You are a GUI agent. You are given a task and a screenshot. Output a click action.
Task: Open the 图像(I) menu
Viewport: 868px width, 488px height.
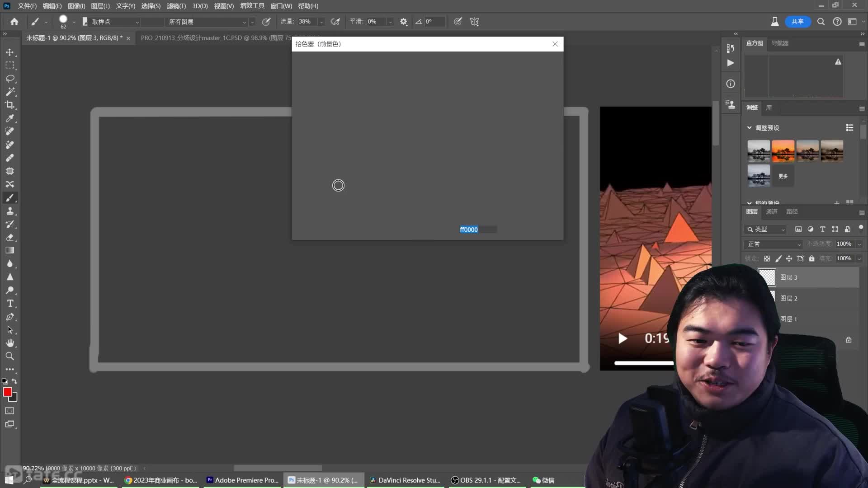pyautogui.click(x=76, y=6)
